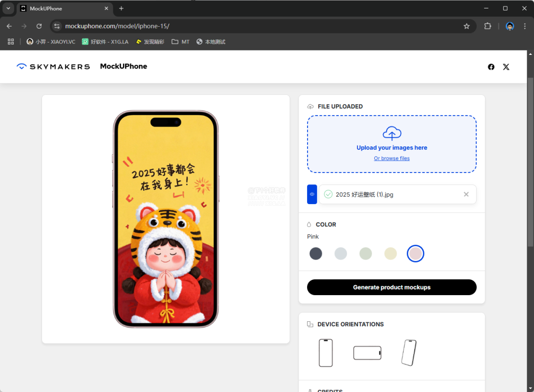Choose the yellow color swatch

390,254
